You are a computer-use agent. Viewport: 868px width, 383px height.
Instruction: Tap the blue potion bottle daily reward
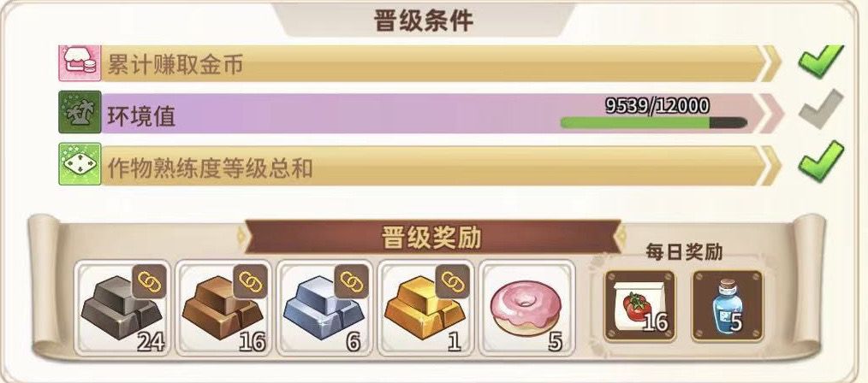728,305
